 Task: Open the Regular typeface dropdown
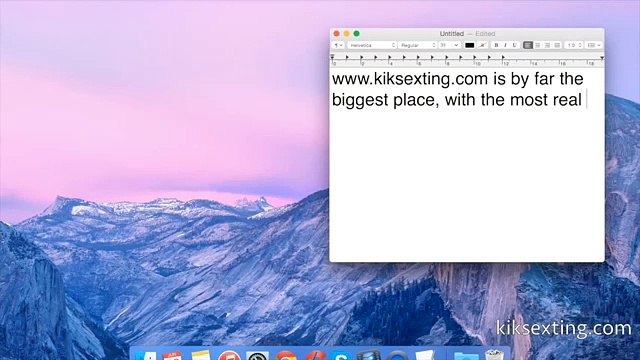[x=418, y=45]
